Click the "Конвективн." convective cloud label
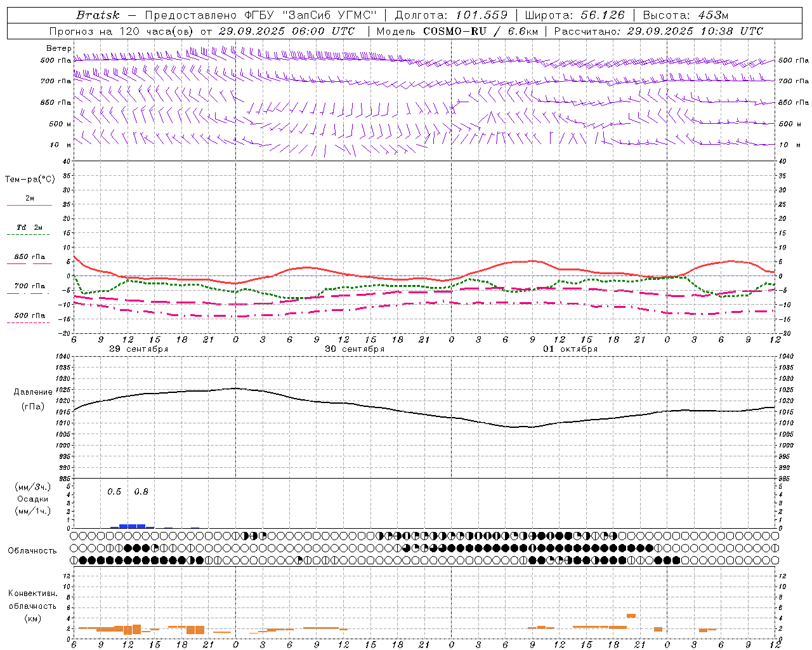This screenshot has height=650, width=812. click(x=32, y=594)
